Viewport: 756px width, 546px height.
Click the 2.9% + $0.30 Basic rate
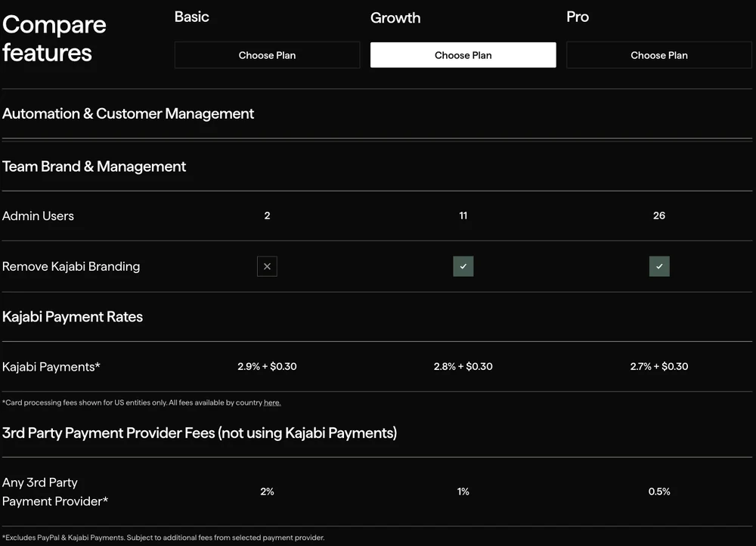pos(267,367)
